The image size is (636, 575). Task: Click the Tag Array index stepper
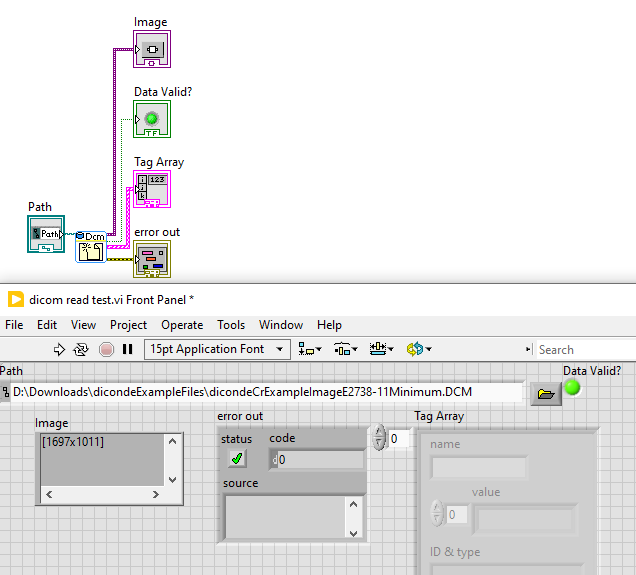point(378,438)
